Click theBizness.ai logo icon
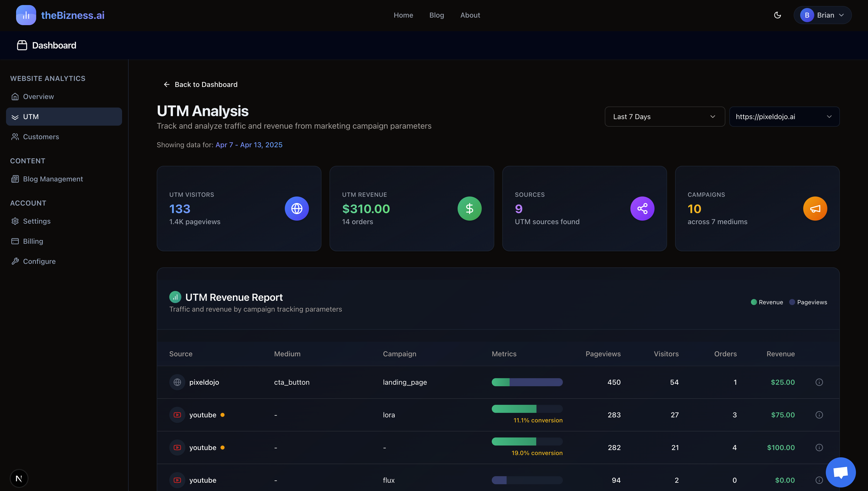The height and width of the screenshot is (491, 868). (x=26, y=15)
